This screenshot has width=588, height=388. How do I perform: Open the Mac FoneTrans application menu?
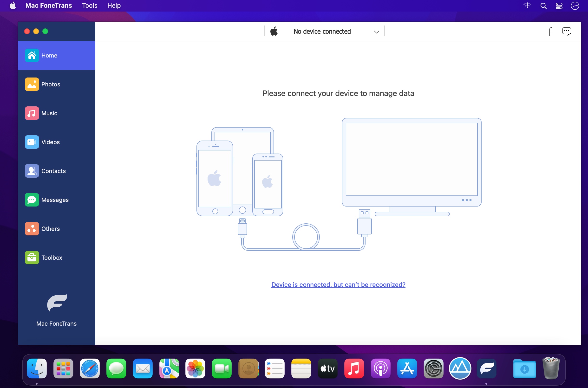pos(49,6)
